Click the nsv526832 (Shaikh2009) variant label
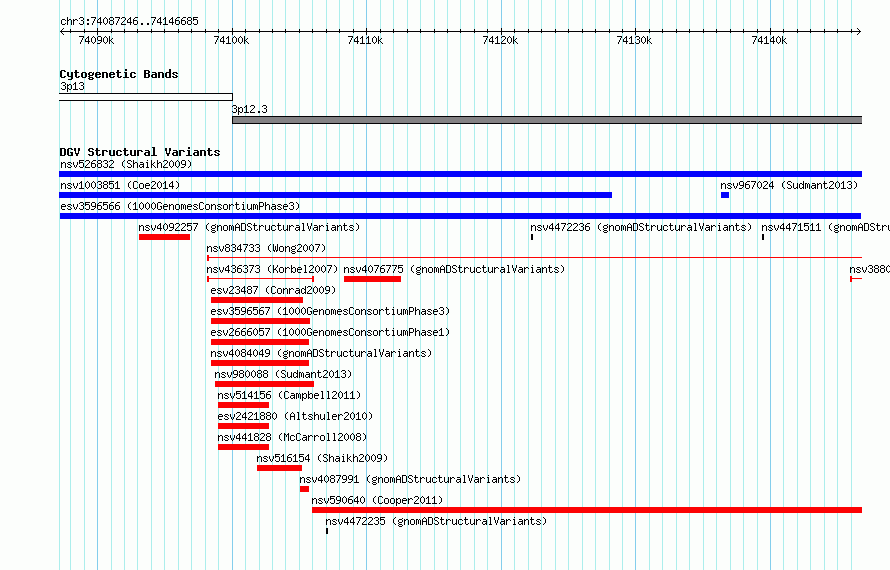The width and height of the screenshot is (890, 570). tap(126, 164)
